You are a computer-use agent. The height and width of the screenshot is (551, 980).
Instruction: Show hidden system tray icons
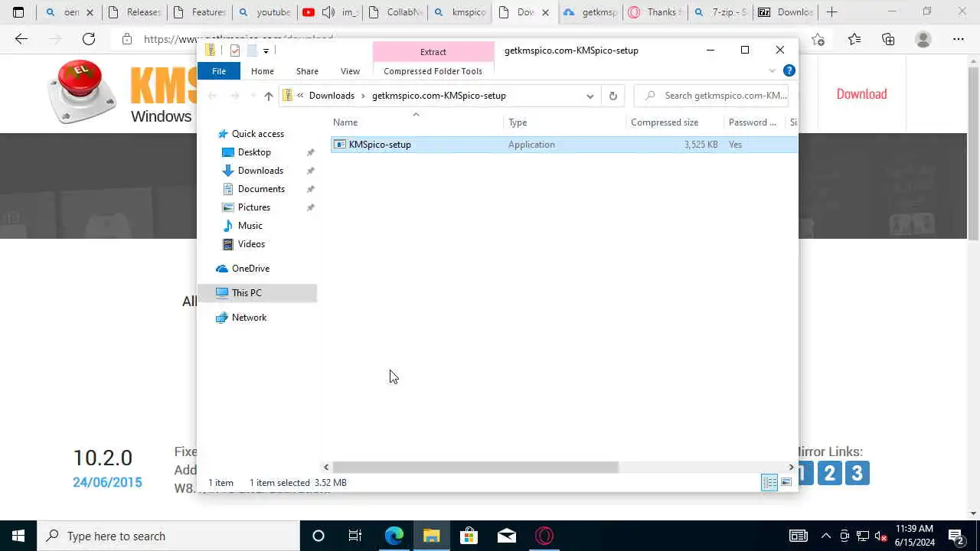point(825,536)
